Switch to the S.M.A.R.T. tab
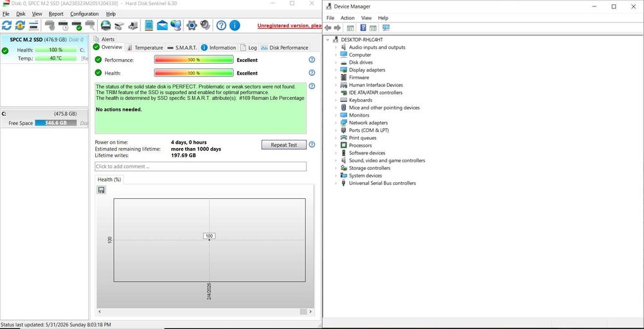 point(182,48)
